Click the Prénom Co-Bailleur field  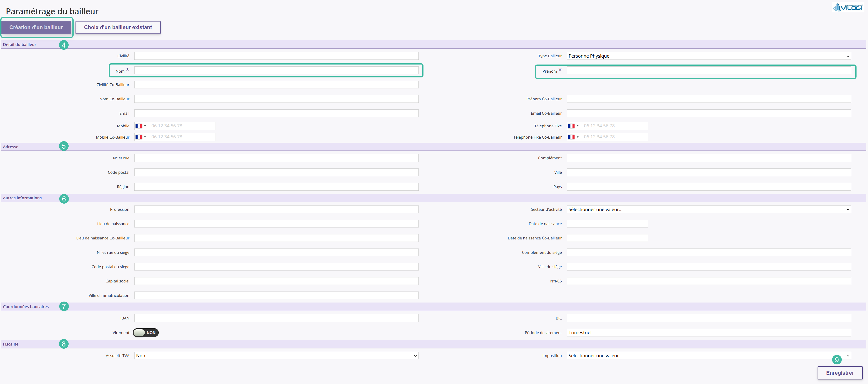coord(709,99)
